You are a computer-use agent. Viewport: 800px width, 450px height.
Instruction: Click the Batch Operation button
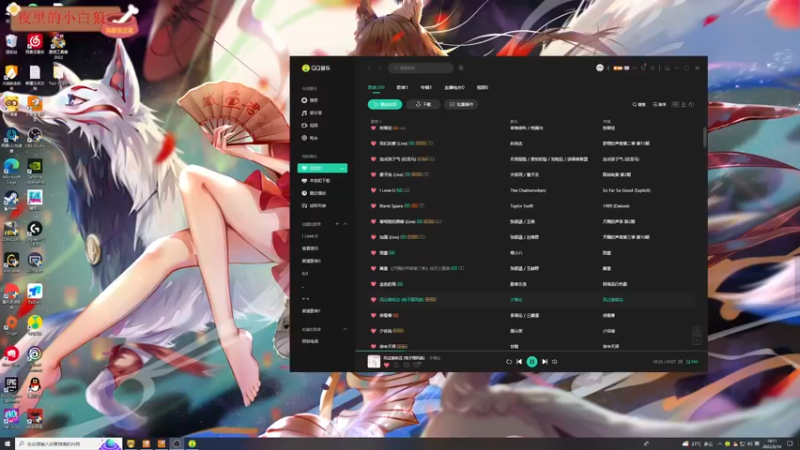(x=461, y=105)
